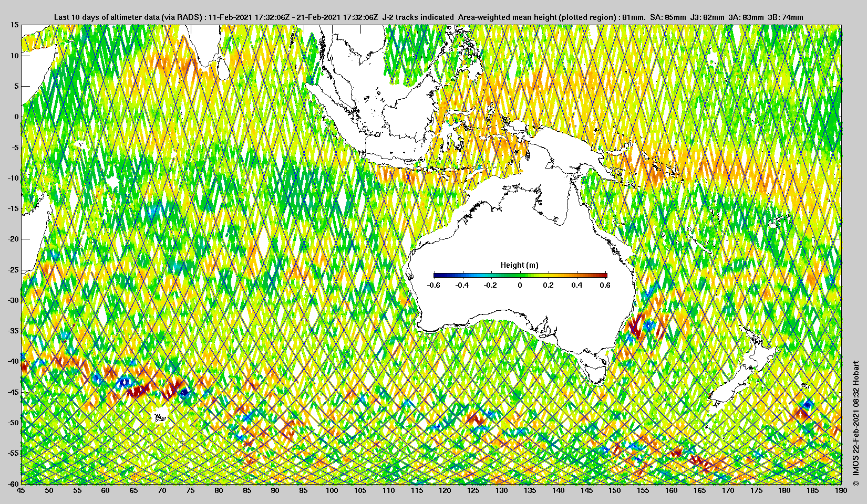867x504 pixels.
Task: Click the -0.2 colorbar tick label
Action: point(490,285)
